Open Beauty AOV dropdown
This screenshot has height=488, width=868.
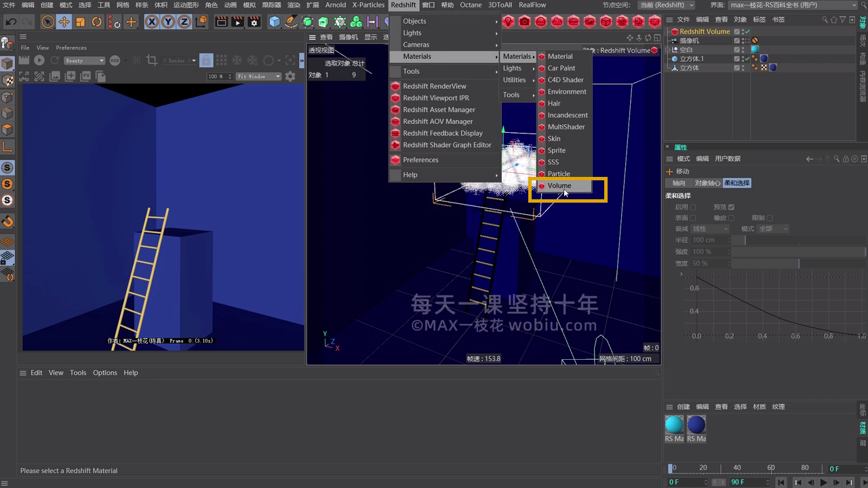(85, 60)
